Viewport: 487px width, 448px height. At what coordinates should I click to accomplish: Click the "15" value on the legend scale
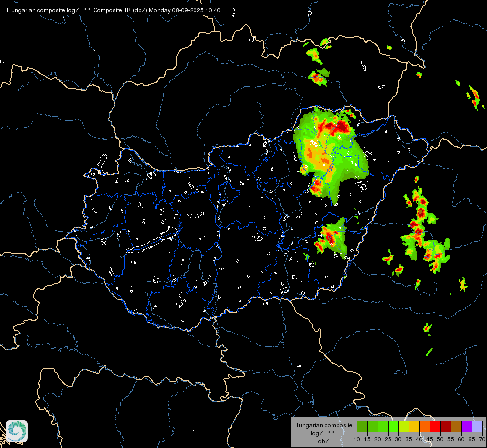coord(367,440)
